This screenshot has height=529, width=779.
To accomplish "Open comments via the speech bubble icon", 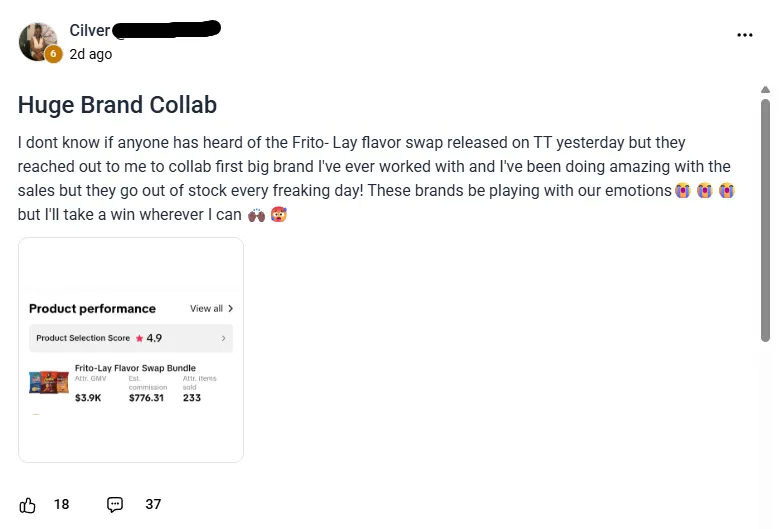I will click(115, 505).
